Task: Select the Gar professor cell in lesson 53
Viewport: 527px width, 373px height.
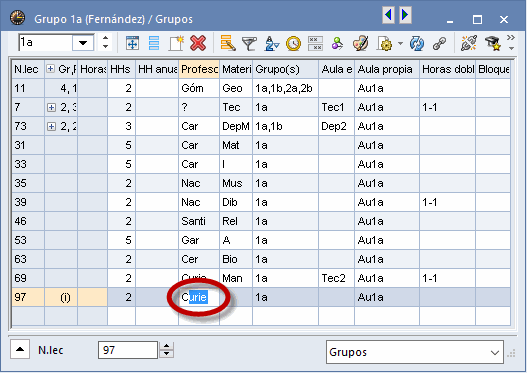Action: (x=199, y=240)
